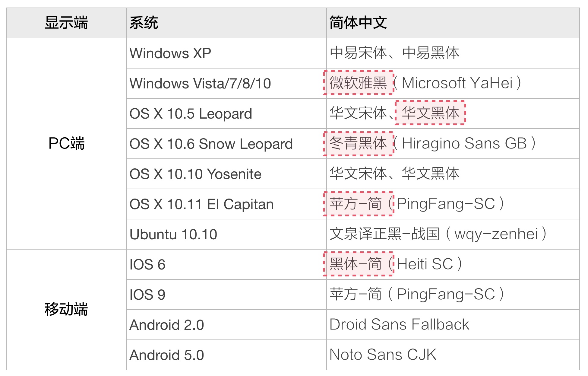Viewport: 588px width, 376px height.
Task: Click the highlighted 微软雅黑 font name
Action: (358, 83)
